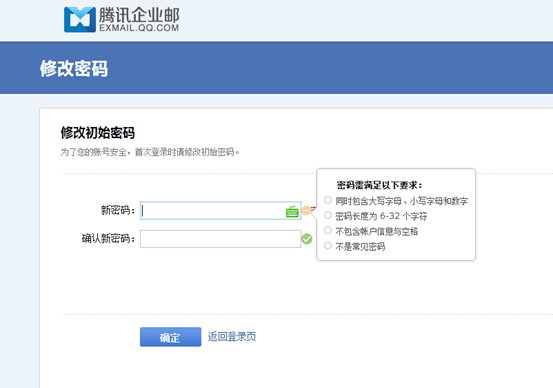Focus the 确认新密码 input field
The image size is (553, 388).
(220, 239)
